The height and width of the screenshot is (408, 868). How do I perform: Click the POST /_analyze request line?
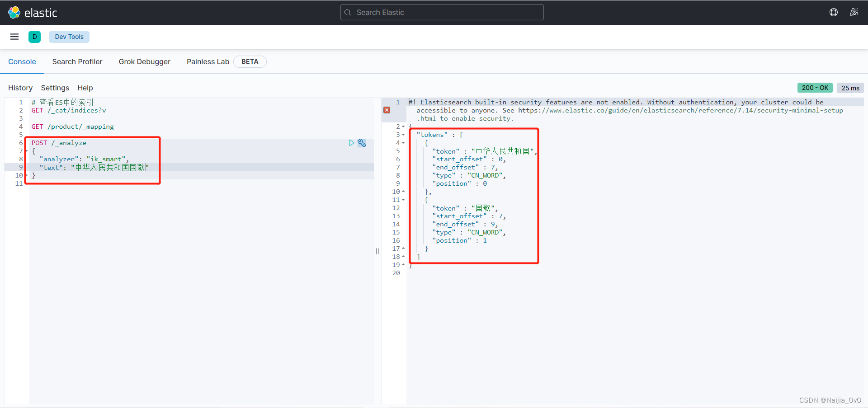pos(59,143)
